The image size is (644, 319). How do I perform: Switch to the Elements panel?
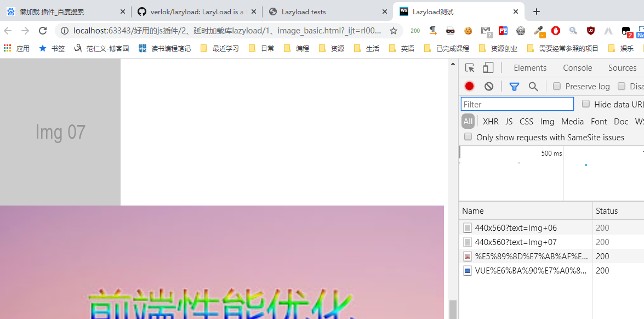530,68
